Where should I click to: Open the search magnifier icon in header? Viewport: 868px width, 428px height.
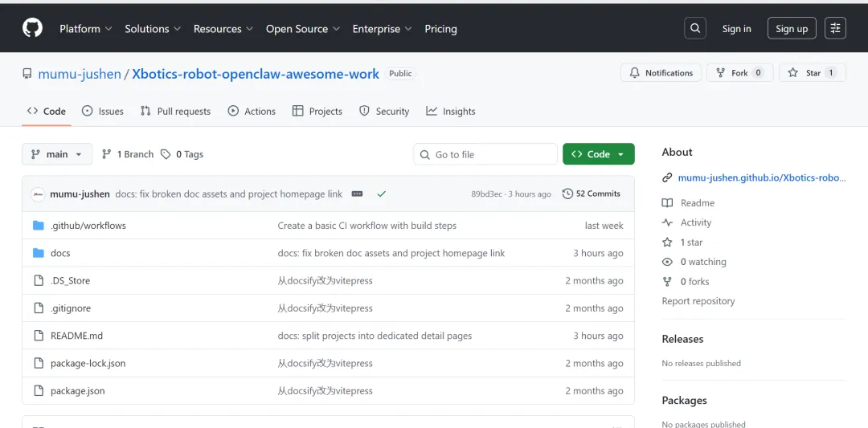pyautogui.click(x=695, y=28)
